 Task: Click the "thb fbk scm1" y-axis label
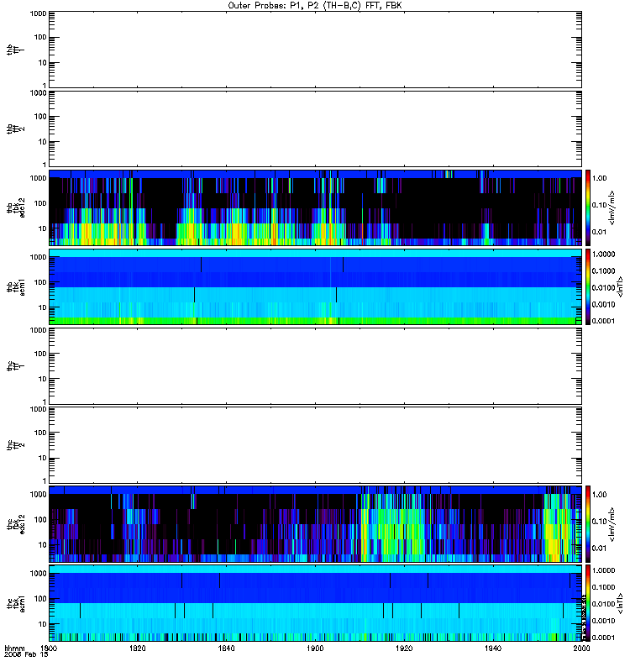coord(15,286)
